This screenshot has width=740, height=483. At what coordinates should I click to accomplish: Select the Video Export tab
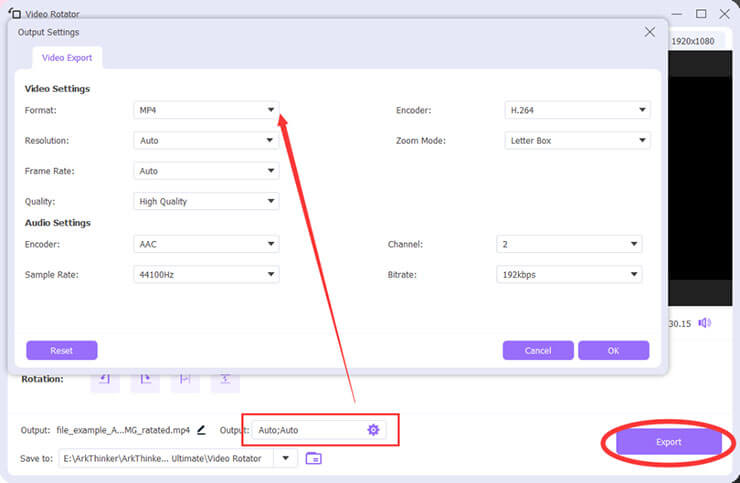coord(67,58)
